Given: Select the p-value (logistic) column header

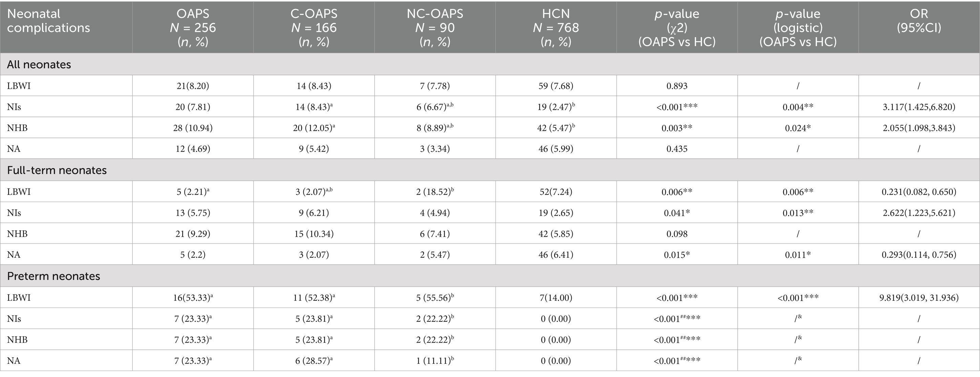Looking at the screenshot, I should (x=798, y=27).
